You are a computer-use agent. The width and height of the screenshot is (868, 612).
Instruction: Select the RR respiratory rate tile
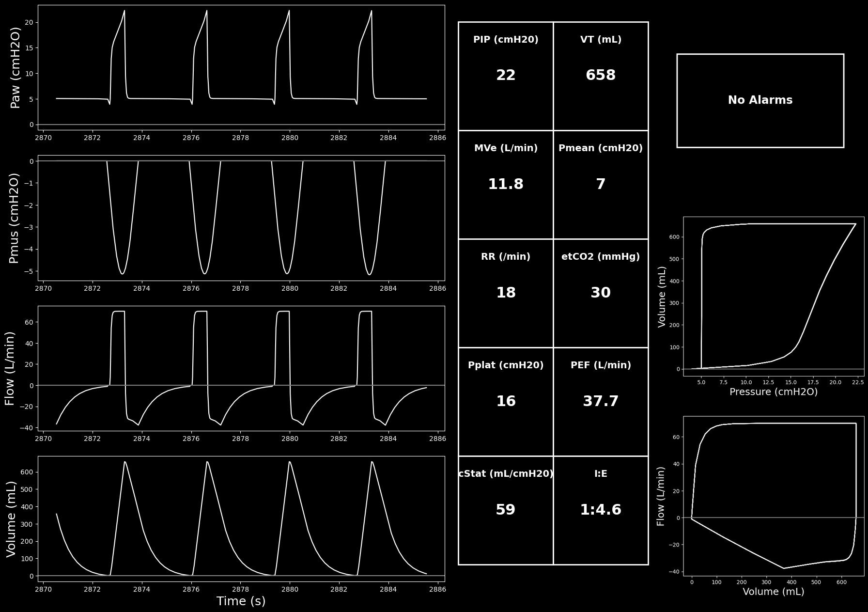tap(506, 293)
